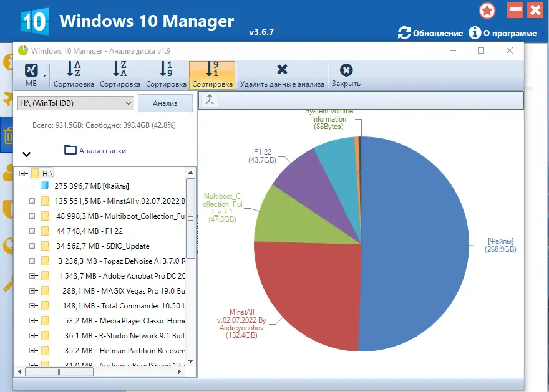Click the horizontal scroll right arrow
Viewport: 549px width, 392px height.
[179, 371]
